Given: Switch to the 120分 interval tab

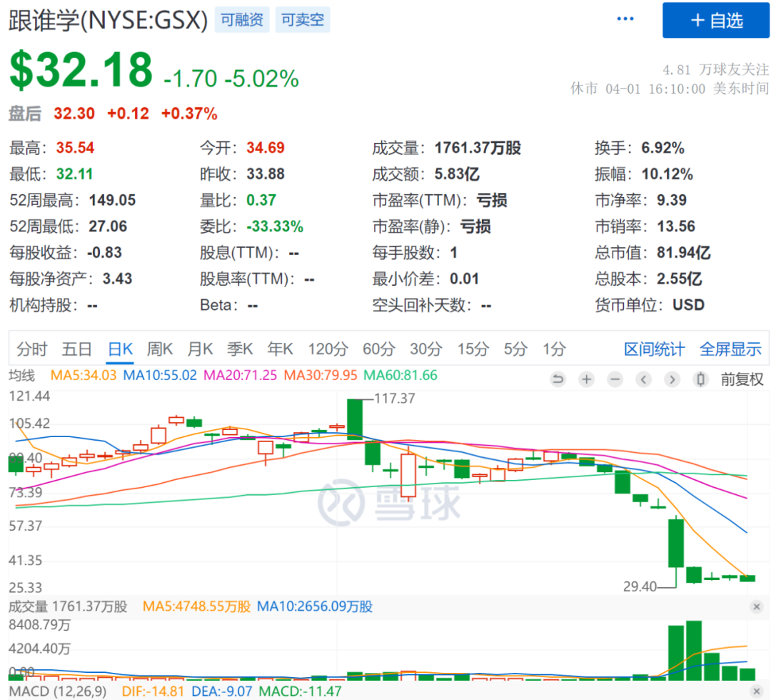Looking at the screenshot, I should click(x=328, y=349).
